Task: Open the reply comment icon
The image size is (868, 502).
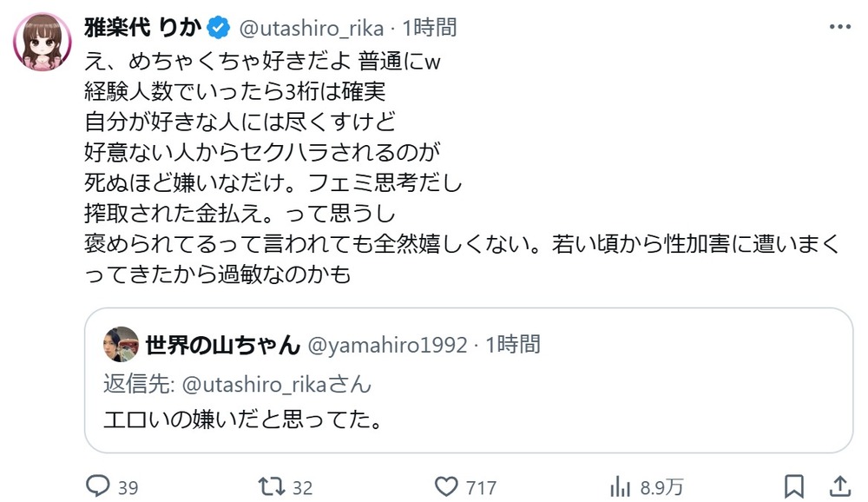Action: tap(98, 486)
